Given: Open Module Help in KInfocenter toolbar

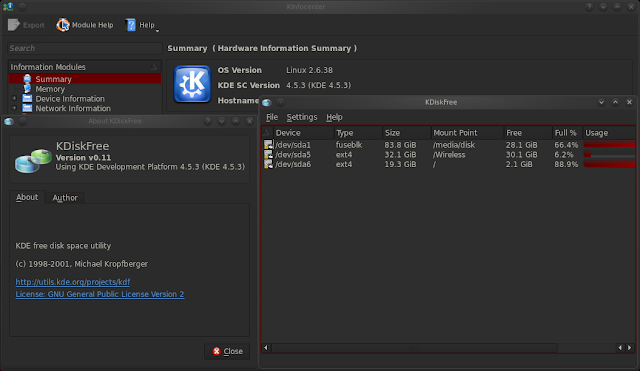Looking at the screenshot, I should pos(85,25).
